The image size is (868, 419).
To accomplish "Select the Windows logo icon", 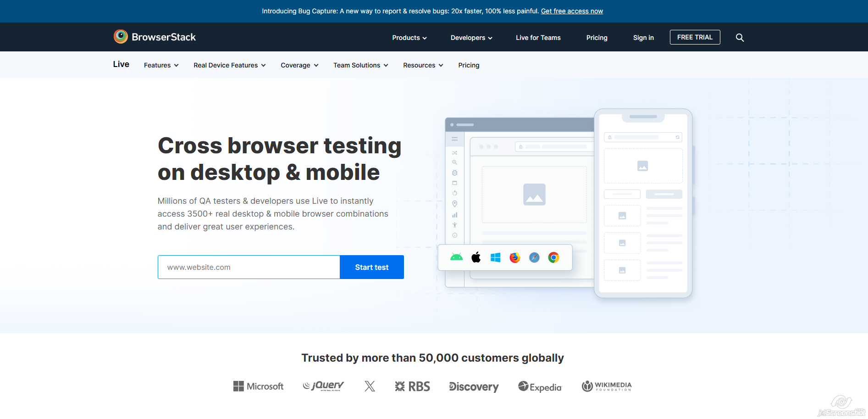I will click(x=495, y=257).
